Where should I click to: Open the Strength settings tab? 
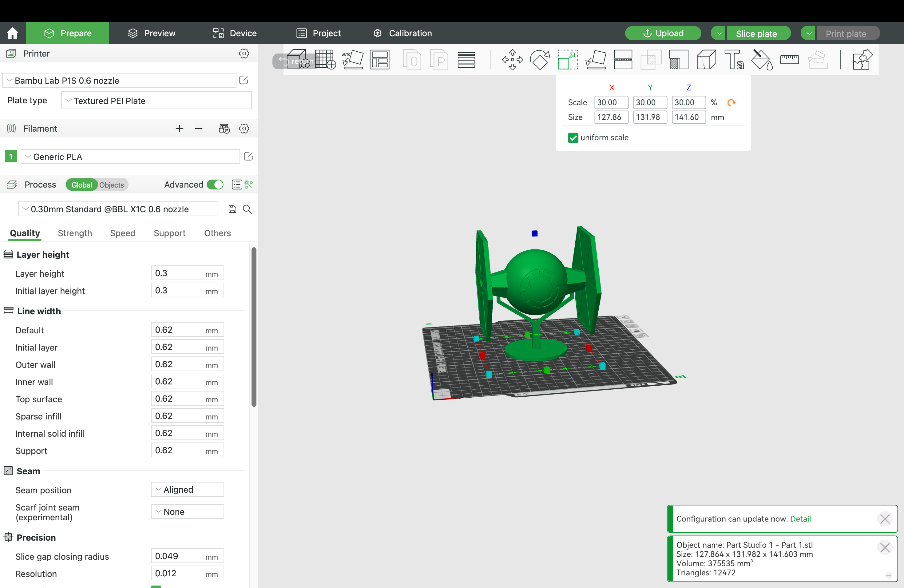[x=75, y=233]
